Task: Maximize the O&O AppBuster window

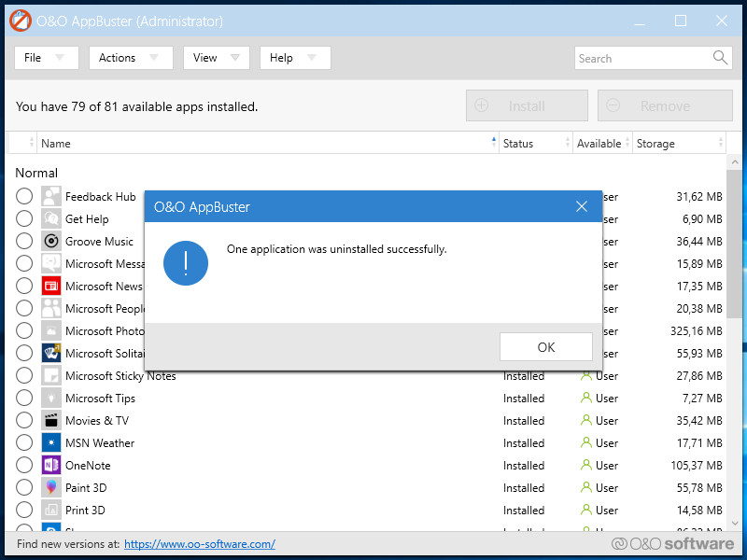Action: (681, 21)
